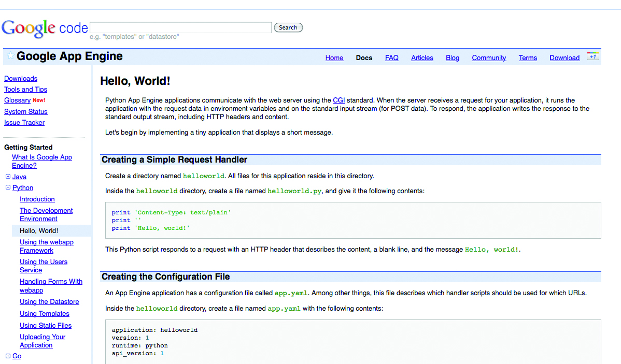Click the Google +1 button
The height and width of the screenshot is (364, 621).
coord(592,56)
